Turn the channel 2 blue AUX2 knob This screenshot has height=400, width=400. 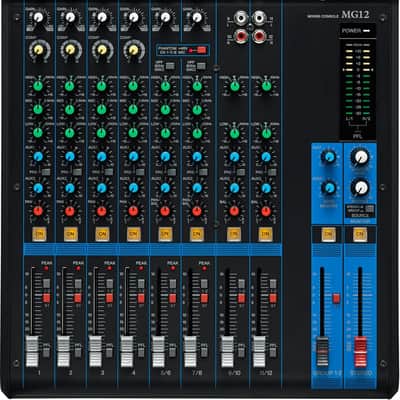[x=70, y=188]
